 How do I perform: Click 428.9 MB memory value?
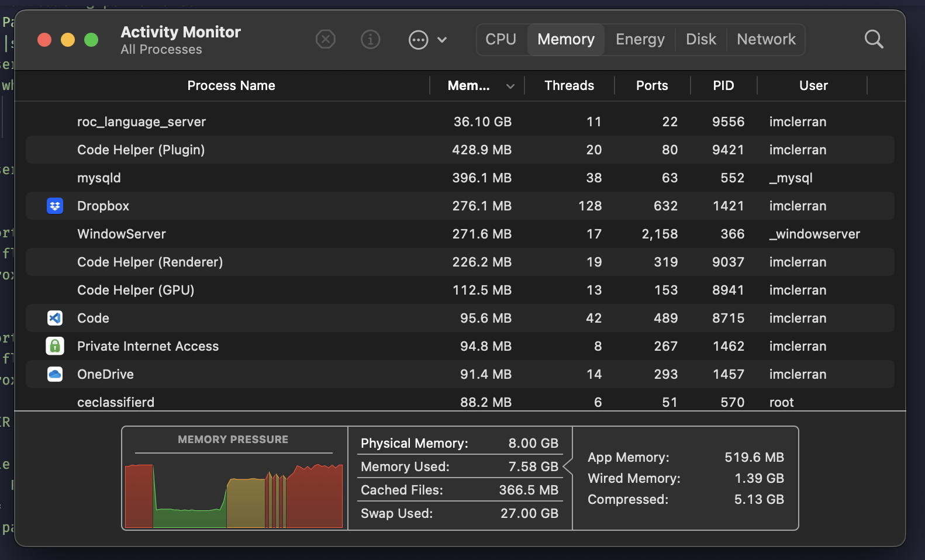point(482,150)
